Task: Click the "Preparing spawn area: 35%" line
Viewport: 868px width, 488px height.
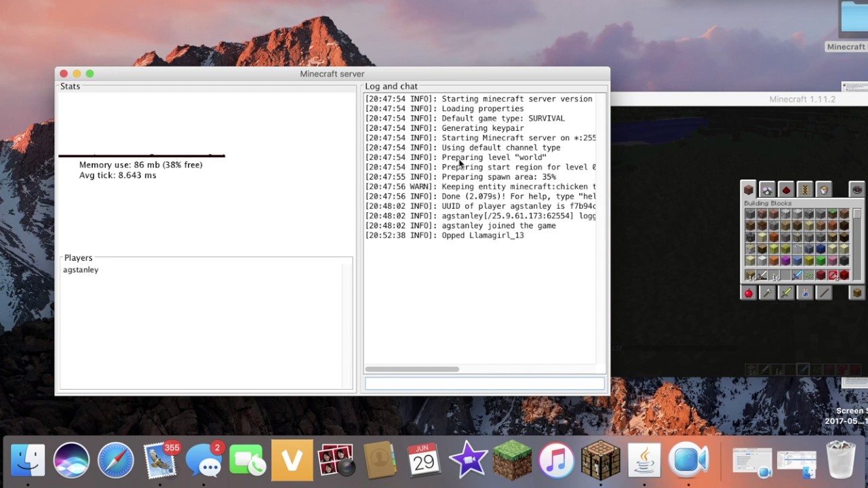Action: (x=460, y=177)
